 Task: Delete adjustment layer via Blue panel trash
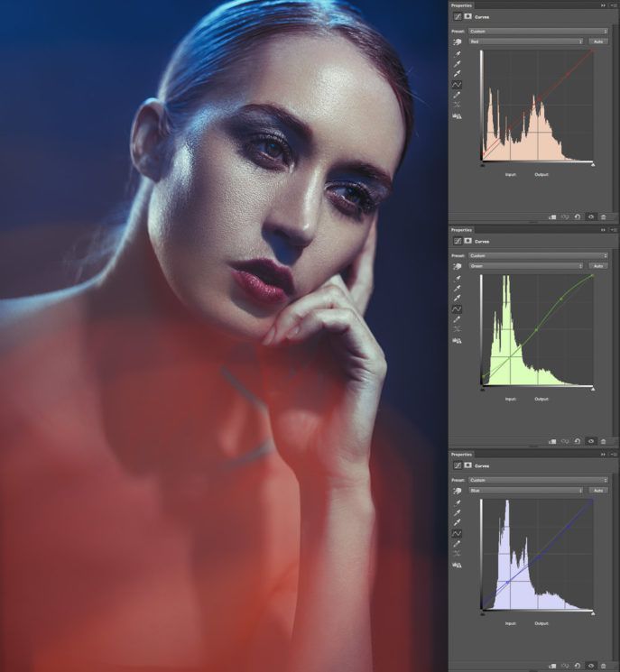click(x=603, y=666)
